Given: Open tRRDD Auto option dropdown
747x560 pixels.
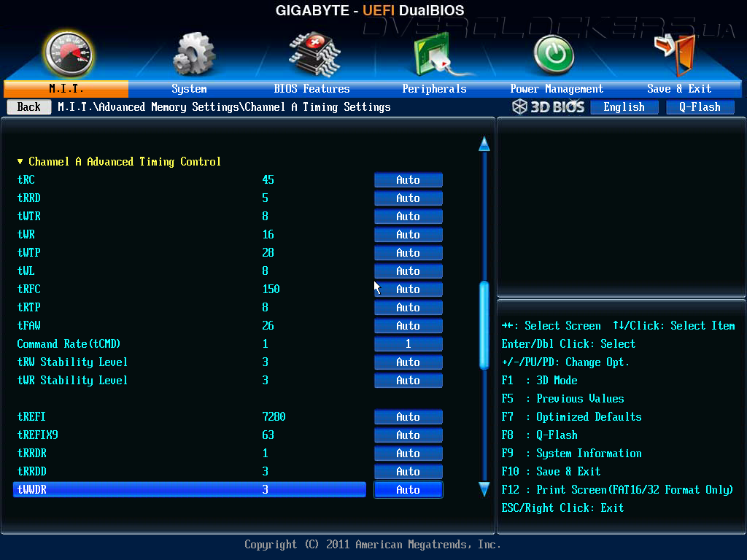Looking at the screenshot, I should (x=409, y=472).
